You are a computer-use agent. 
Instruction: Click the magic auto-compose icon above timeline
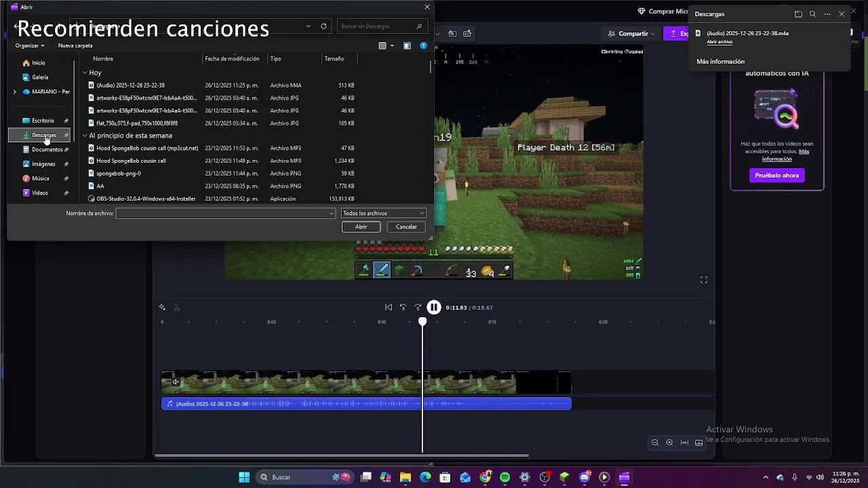162,308
